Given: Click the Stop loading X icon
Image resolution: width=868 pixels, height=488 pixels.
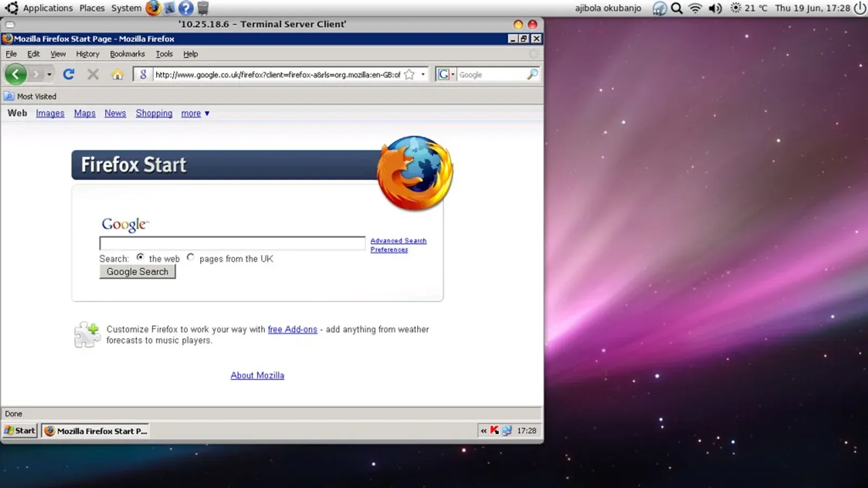Looking at the screenshot, I should coord(93,74).
